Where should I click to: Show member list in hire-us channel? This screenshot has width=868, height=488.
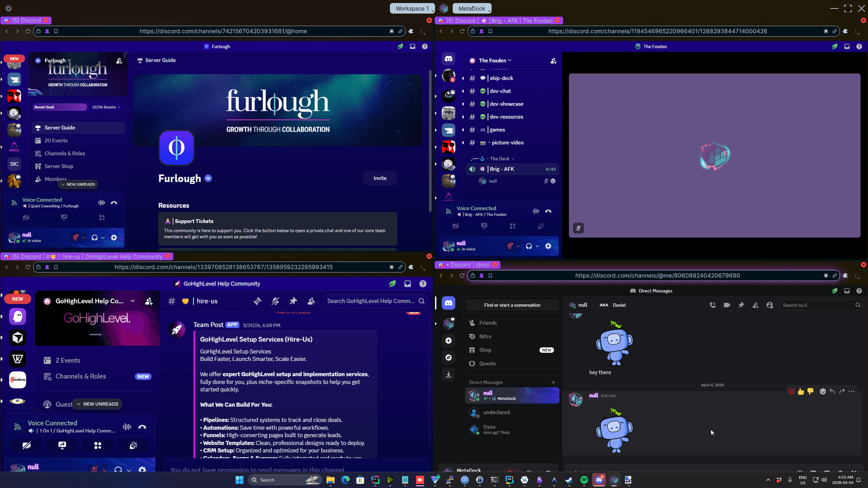tap(311, 301)
